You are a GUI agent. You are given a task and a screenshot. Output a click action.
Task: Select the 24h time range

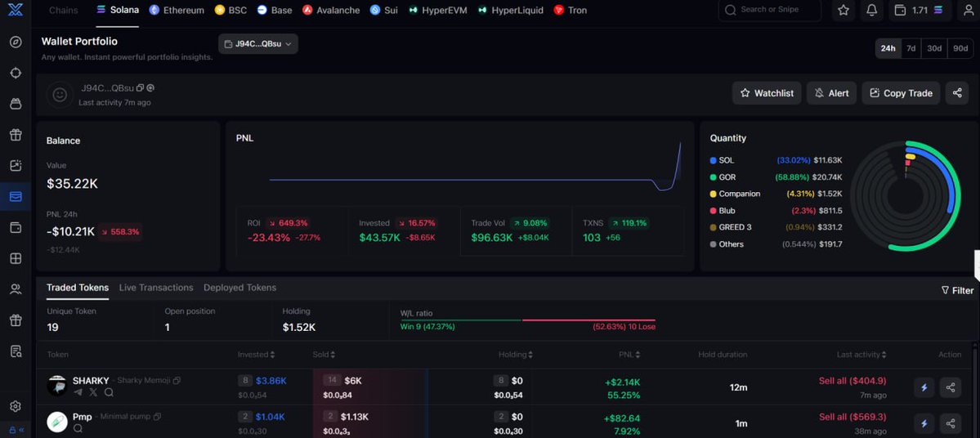coord(888,48)
